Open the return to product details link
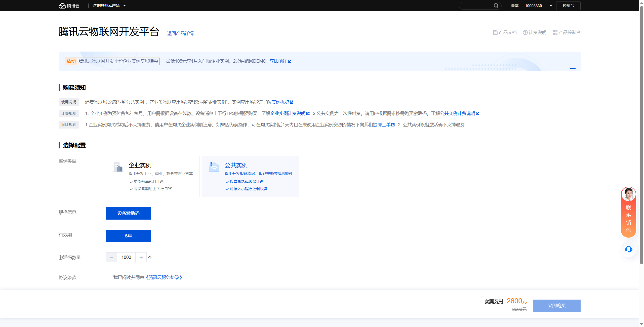The width and height of the screenshot is (644, 327). click(x=180, y=33)
